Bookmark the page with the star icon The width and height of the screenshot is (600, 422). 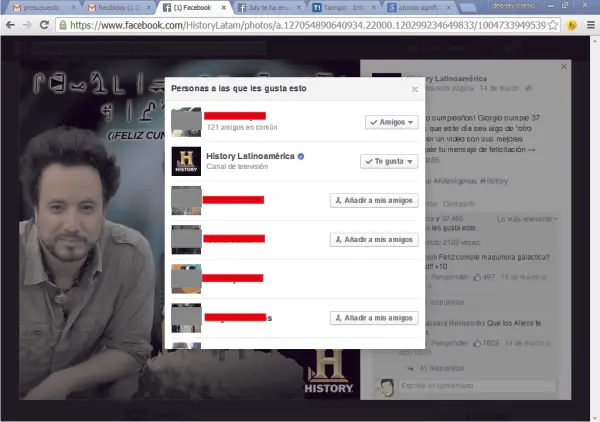coord(553,25)
